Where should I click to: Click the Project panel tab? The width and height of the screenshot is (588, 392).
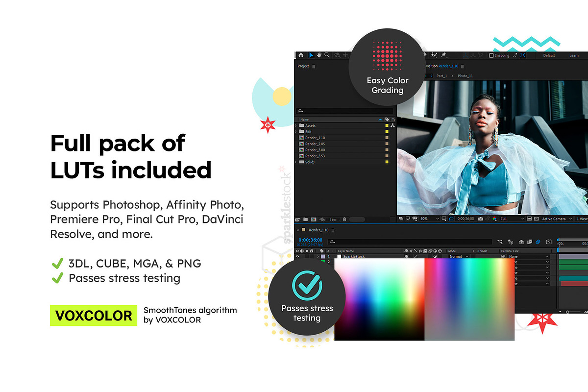pyautogui.click(x=303, y=66)
